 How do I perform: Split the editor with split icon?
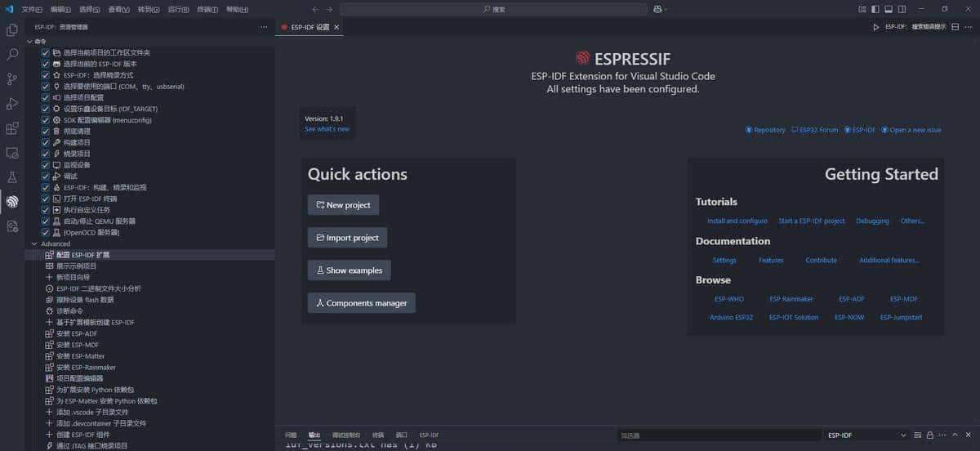tap(955, 27)
